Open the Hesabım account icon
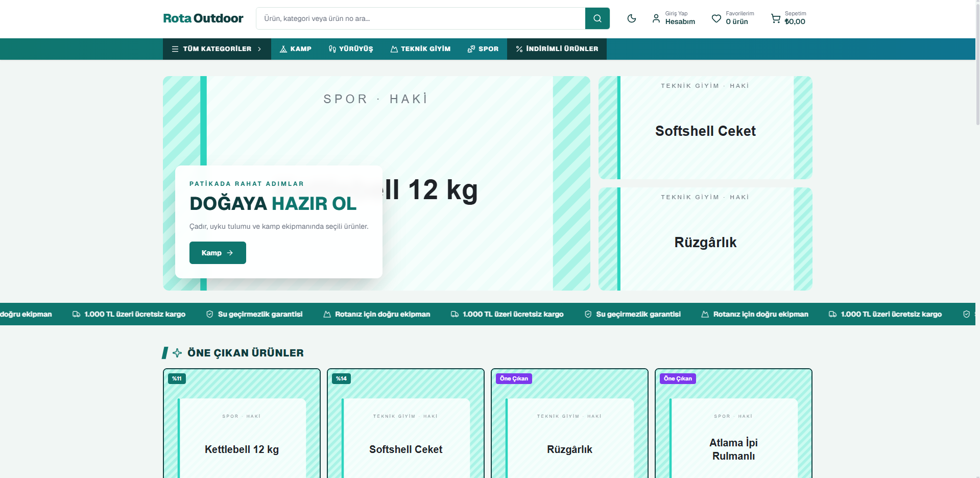Screen dimensions: 980x478 (656, 18)
